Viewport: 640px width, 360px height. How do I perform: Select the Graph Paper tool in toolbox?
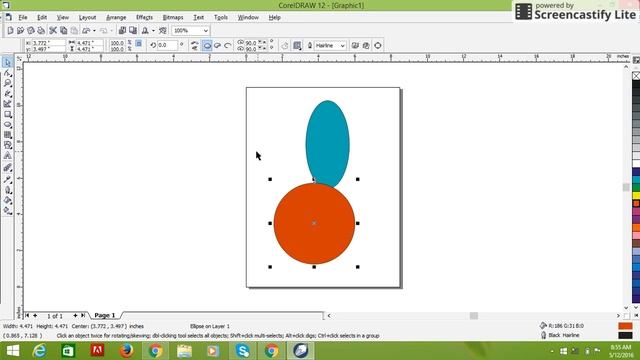[7, 135]
